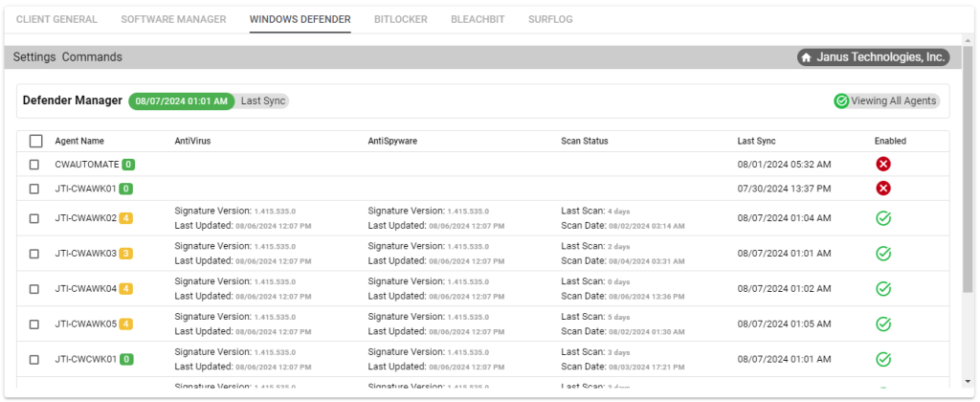
Task: Select the JTI-CWAWK04 row checkbox
Action: (x=34, y=289)
